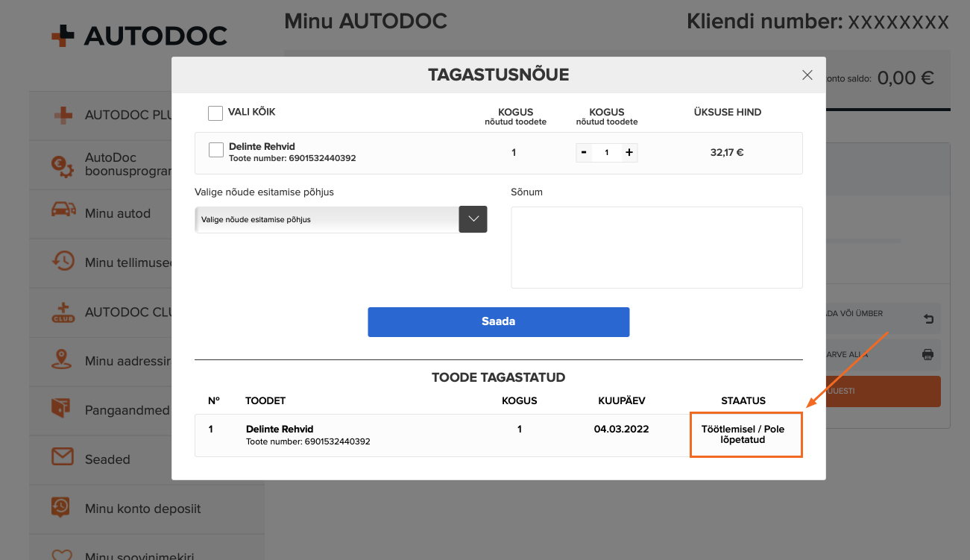Click the printer icon on the right
970x560 pixels.
coord(928,354)
